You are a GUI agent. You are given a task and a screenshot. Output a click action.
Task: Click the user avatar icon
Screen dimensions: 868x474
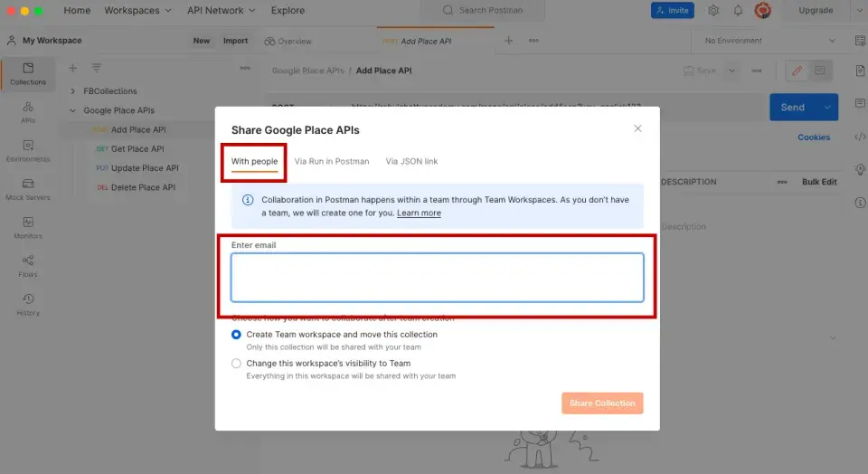(x=763, y=11)
